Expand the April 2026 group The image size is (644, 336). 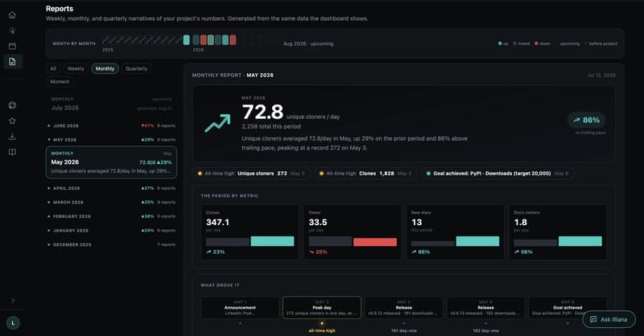pos(112,188)
